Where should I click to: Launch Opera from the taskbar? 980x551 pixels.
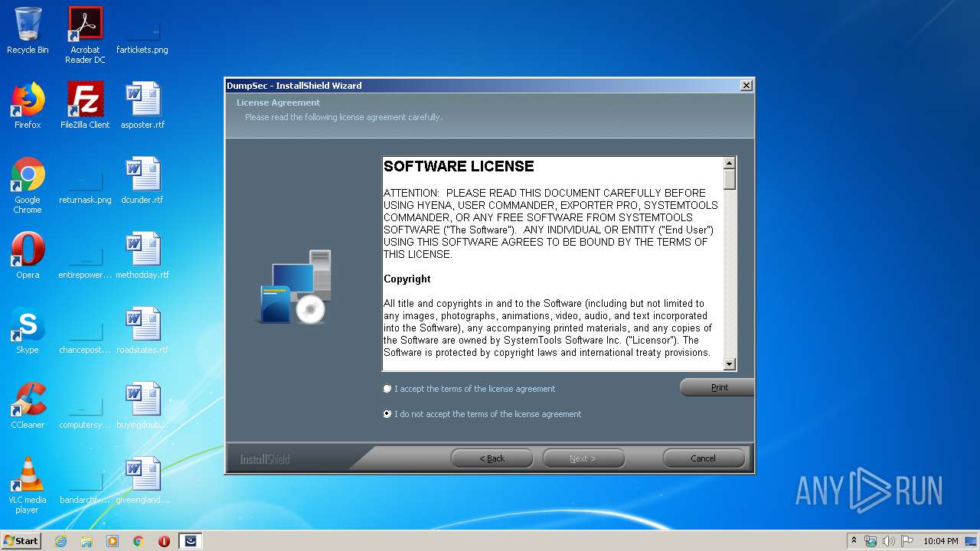coord(164,541)
